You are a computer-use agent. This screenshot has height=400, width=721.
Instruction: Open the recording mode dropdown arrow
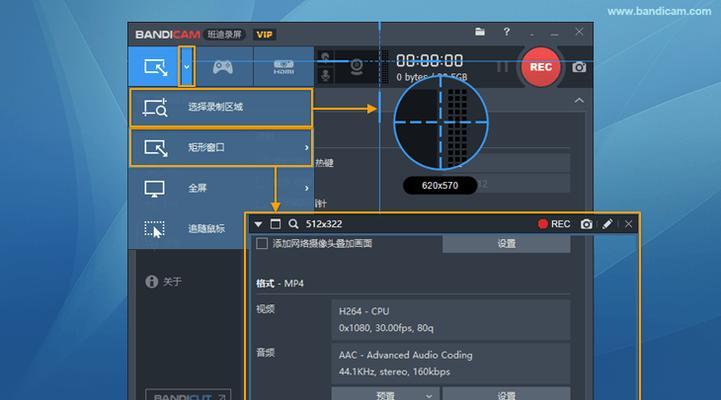tap(187, 67)
